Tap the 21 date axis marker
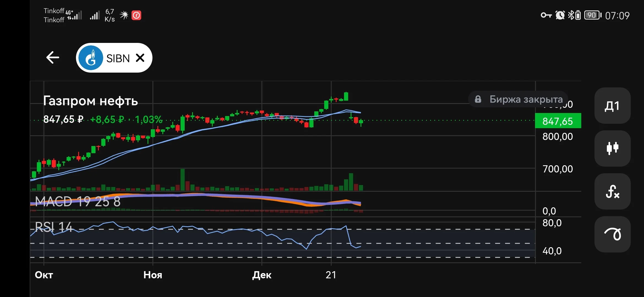The height and width of the screenshot is (297, 644). (x=331, y=275)
